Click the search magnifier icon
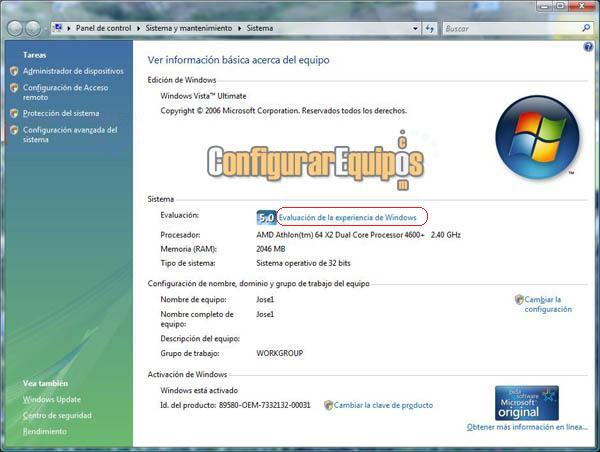Viewport: 600px width, 452px height. tap(586, 28)
